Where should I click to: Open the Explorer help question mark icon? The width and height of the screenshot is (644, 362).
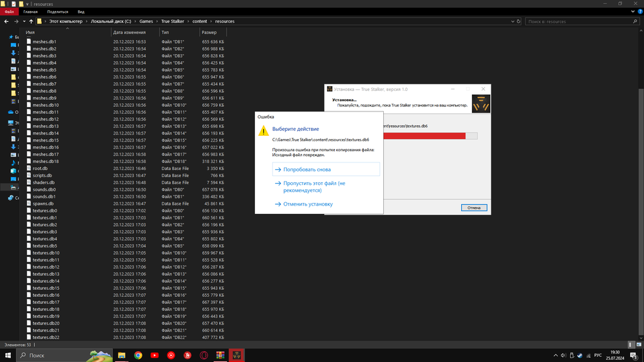point(638,12)
